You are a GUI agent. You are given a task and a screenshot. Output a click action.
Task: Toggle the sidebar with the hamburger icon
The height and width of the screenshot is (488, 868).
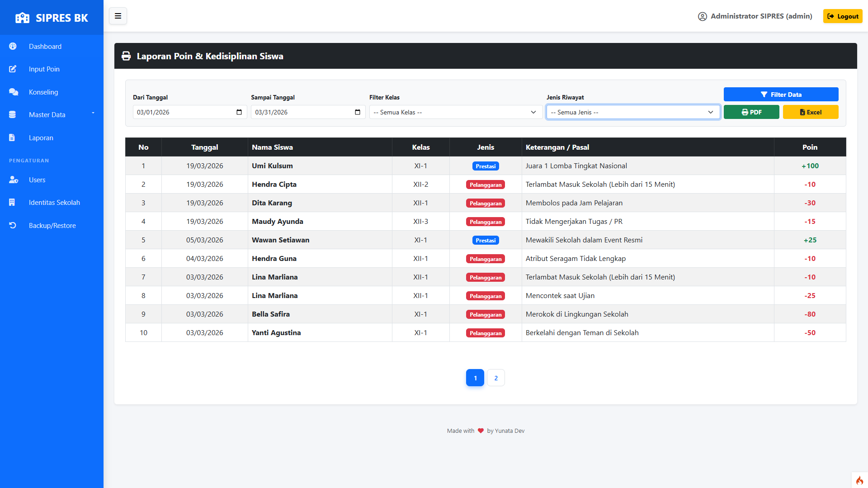pyautogui.click(x=118, y=16)
